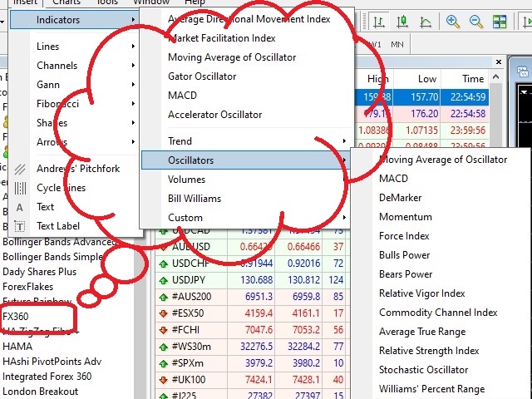
Task: Click the zoom out magnifier icon
Action: click(x=475, y=22)
